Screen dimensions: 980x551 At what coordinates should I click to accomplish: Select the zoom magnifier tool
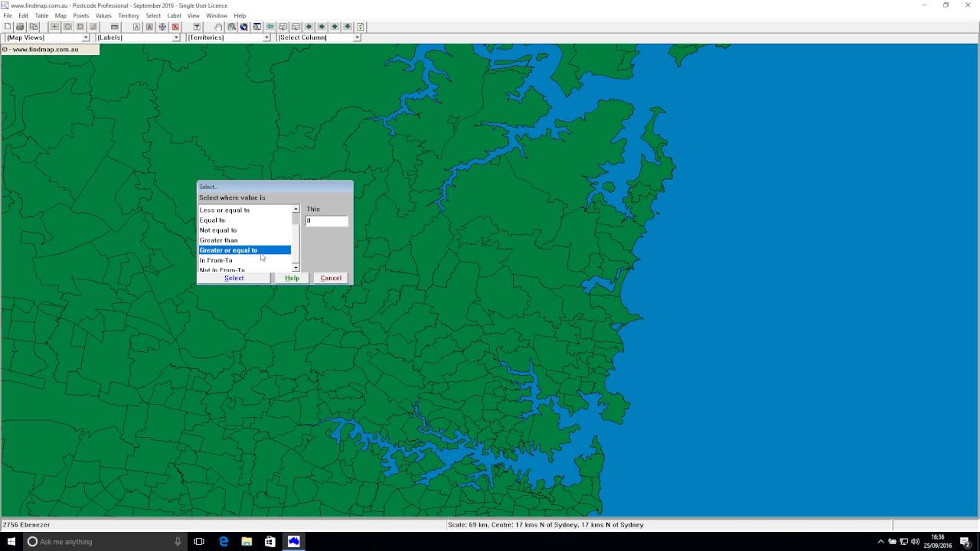[231, 27]
